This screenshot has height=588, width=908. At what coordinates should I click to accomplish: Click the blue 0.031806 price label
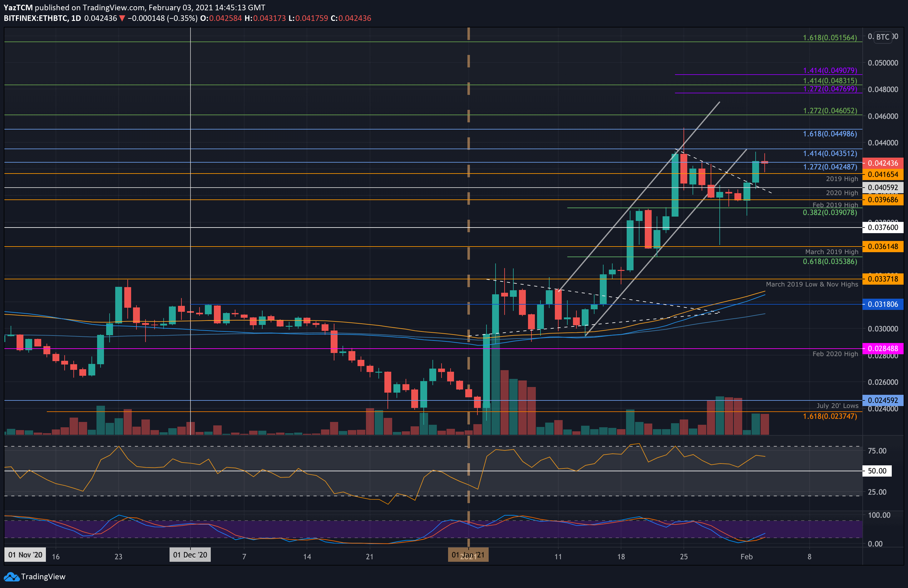coord(883,304)
